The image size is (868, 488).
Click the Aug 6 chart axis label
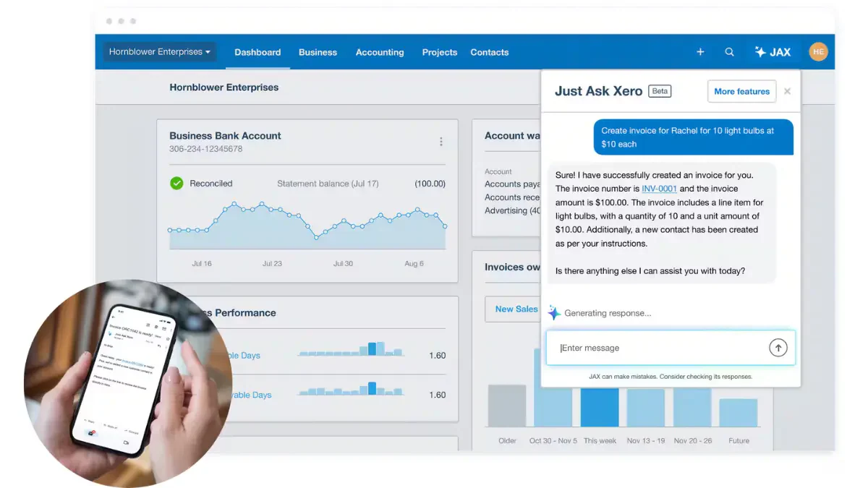pyautogui.click(x=414, y=263)
